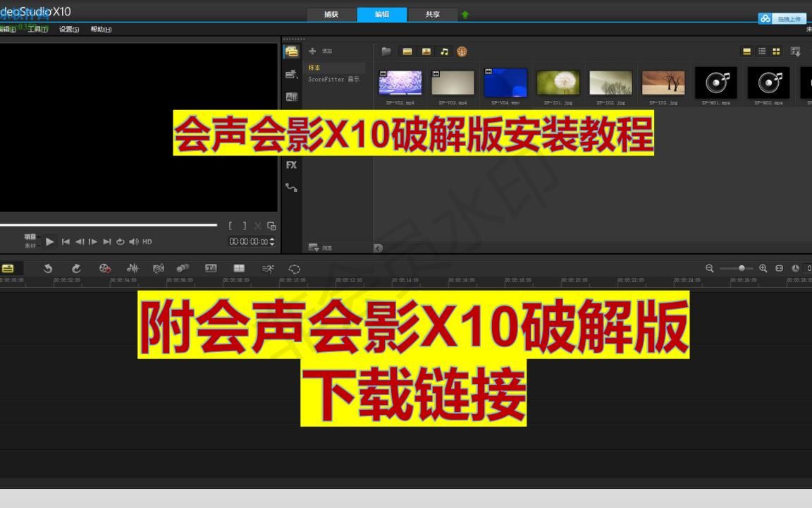The image size is (812, 508).
Task: Toggle show videos filter in library
Action: click(407, 52)
